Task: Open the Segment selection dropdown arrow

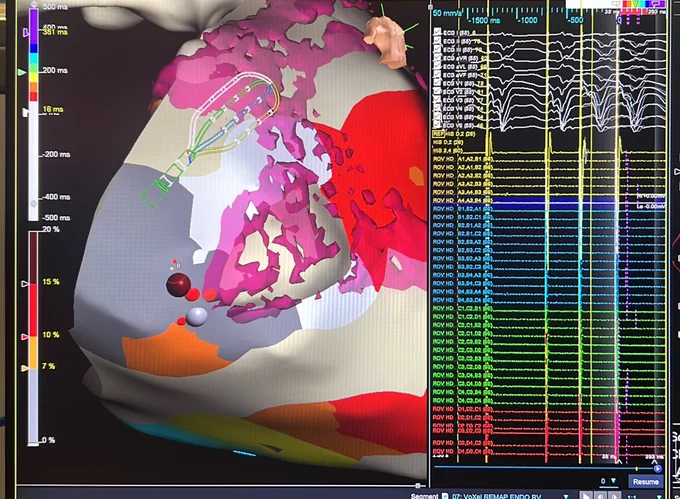Action: (x=566, y=496)
